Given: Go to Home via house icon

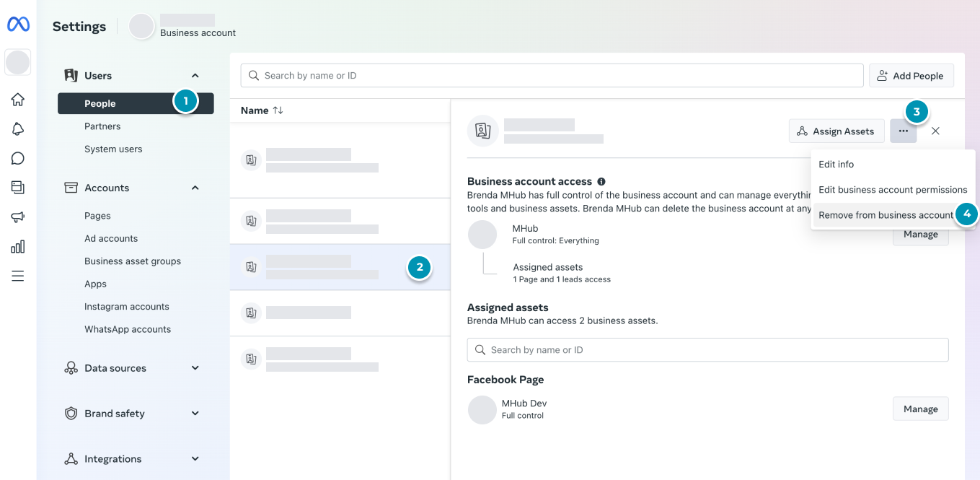Looking at the screenshot, I should [18, 100].
